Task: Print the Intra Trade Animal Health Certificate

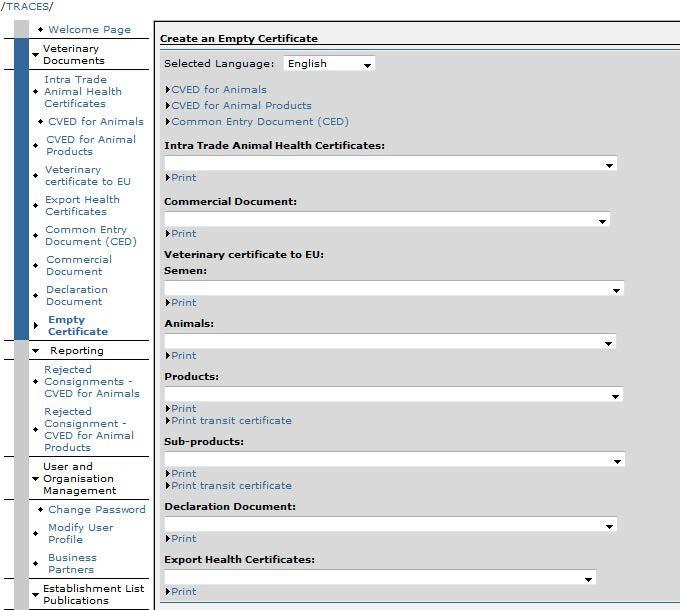Action: (x=183, y=177)
